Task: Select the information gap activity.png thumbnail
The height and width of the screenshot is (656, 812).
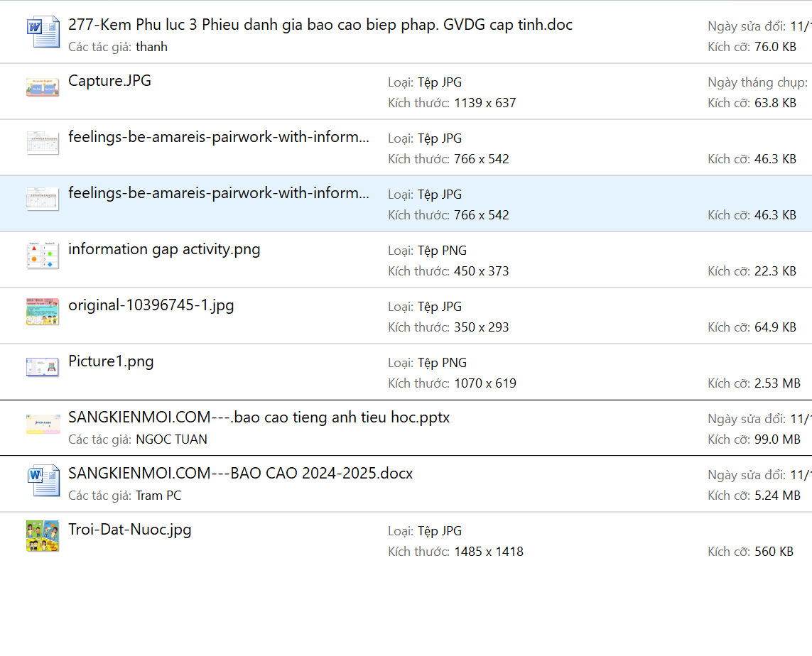Action: [43, 256]
